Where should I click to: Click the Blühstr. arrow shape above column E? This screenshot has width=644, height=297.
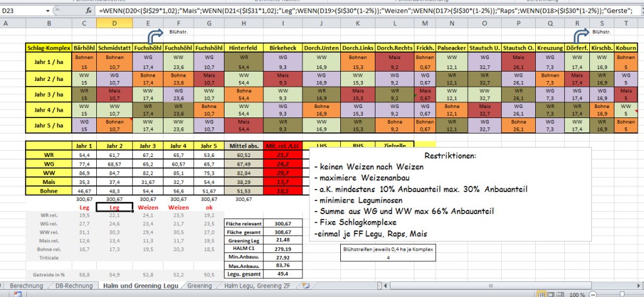click(x=155, y=33)
